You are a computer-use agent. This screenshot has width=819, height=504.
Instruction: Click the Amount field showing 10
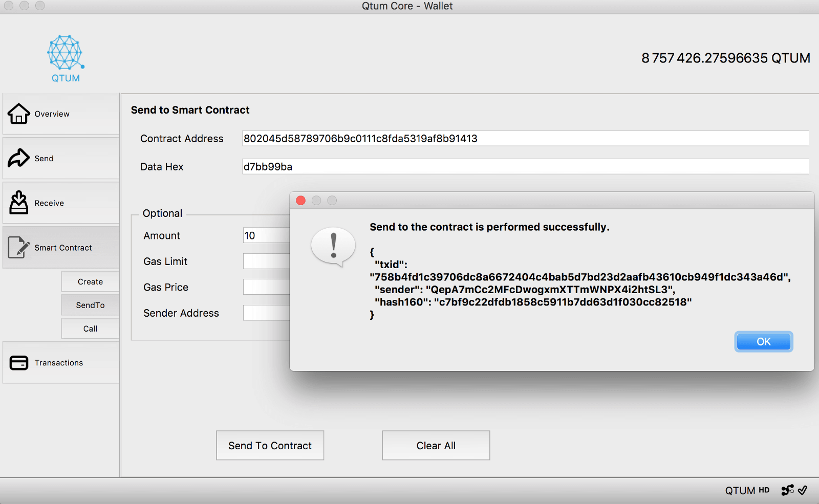266,235
